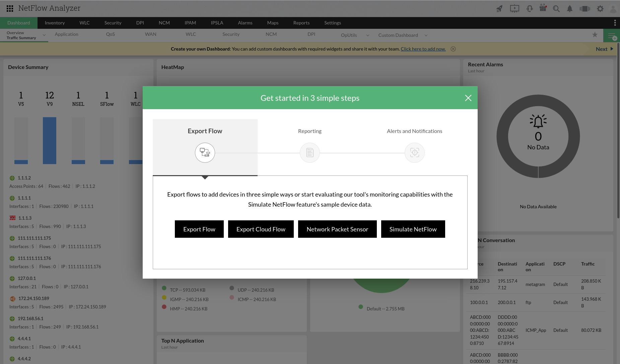The height and width of the screenshot is (364, 620).
Task: Click the Traffic column header
Action: tap(588, 264)
